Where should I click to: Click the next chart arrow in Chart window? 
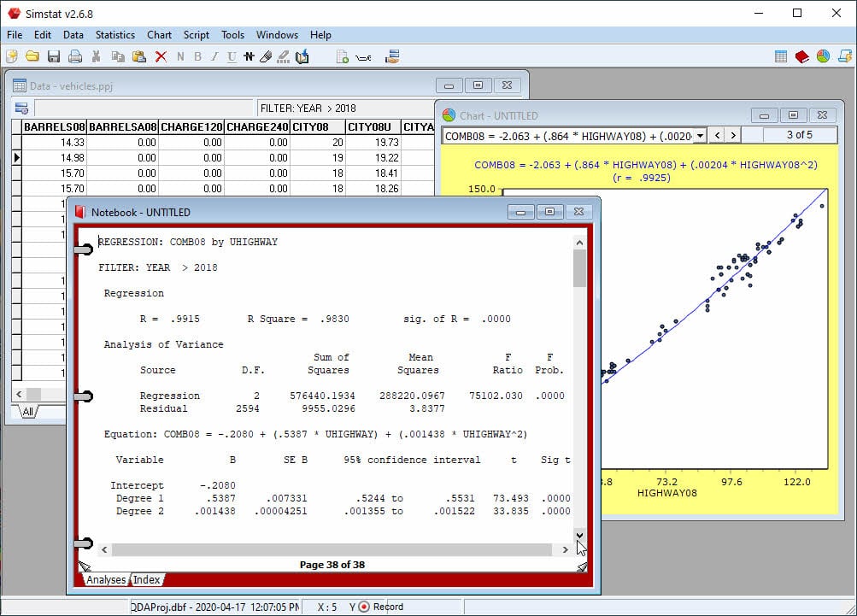click(x=732, y=135)
